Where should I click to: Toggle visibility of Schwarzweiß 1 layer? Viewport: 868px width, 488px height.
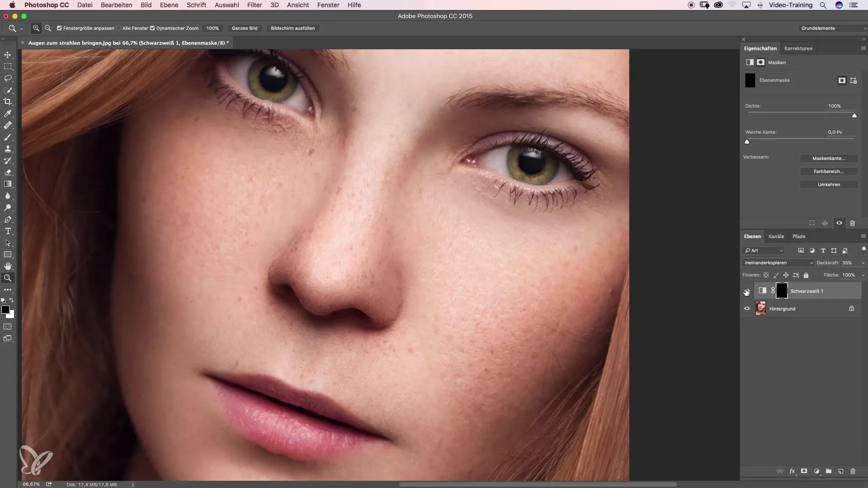[x=747, y=291]
